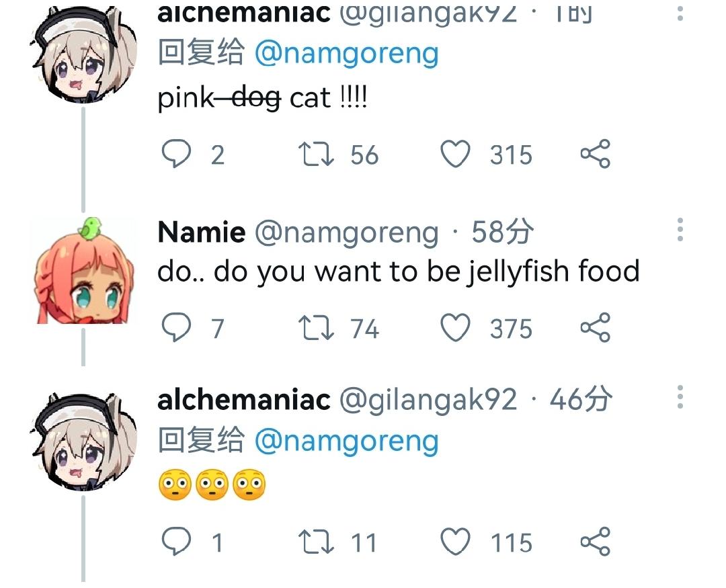Retweet the 'pink dog cat' tweet
Image resolution: width=726 pixels, height=588 pixels.
[x=316, y=154]
